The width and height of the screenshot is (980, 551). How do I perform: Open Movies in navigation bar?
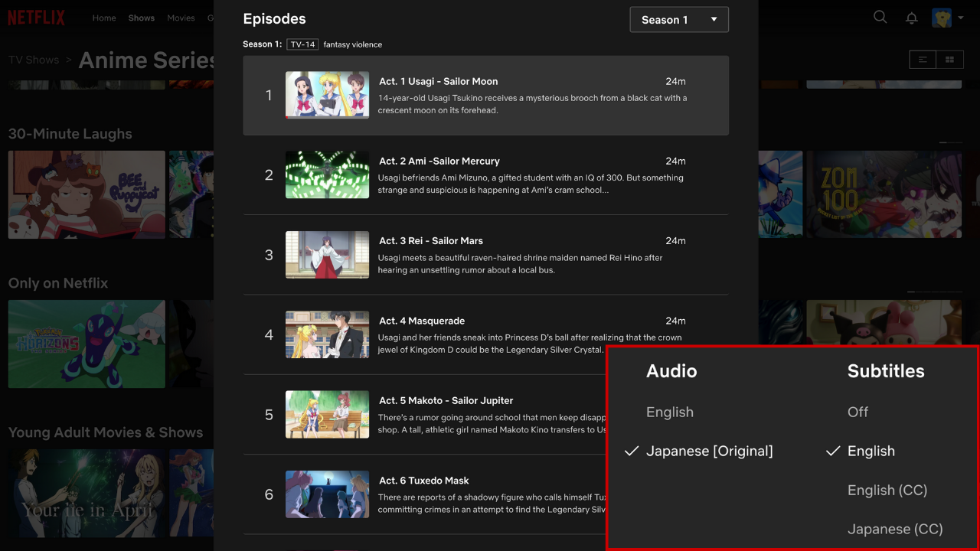(181, 18)
